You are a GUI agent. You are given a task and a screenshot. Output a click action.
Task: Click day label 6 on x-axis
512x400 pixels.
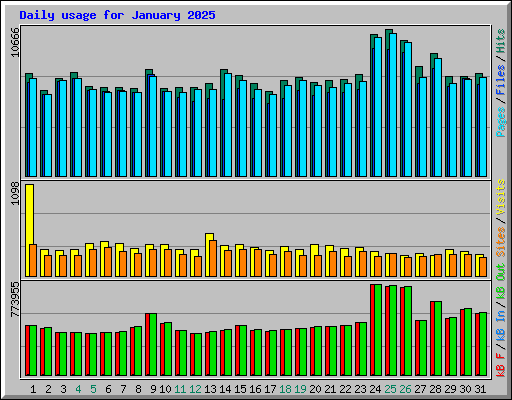point(108,389)
